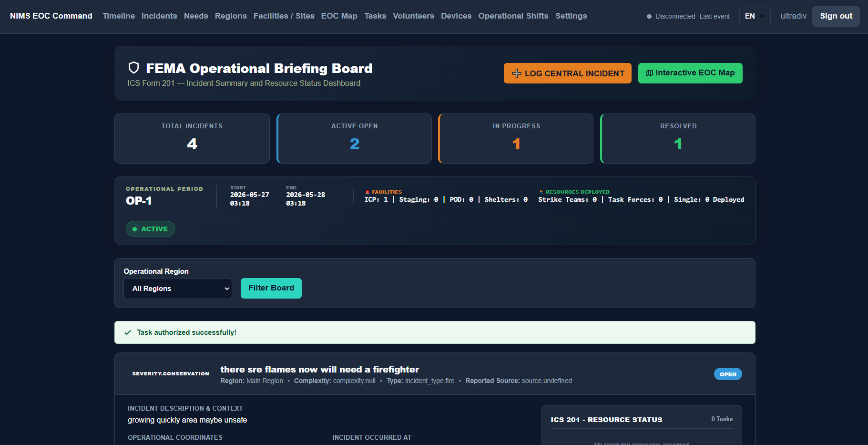The image size is (868, 445).
Task: Click the NIMS EOC Command brand link
Action: coord(51,16)
